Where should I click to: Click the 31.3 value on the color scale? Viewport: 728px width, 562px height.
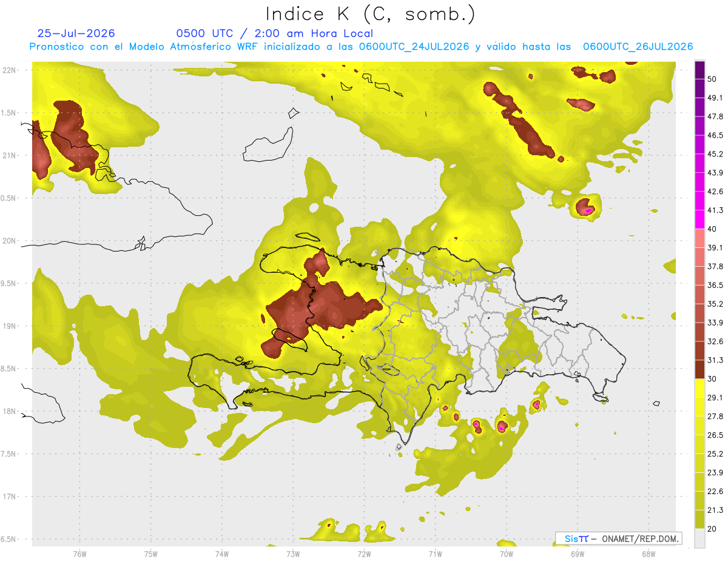pyautogui.click(x=715, y=360)
